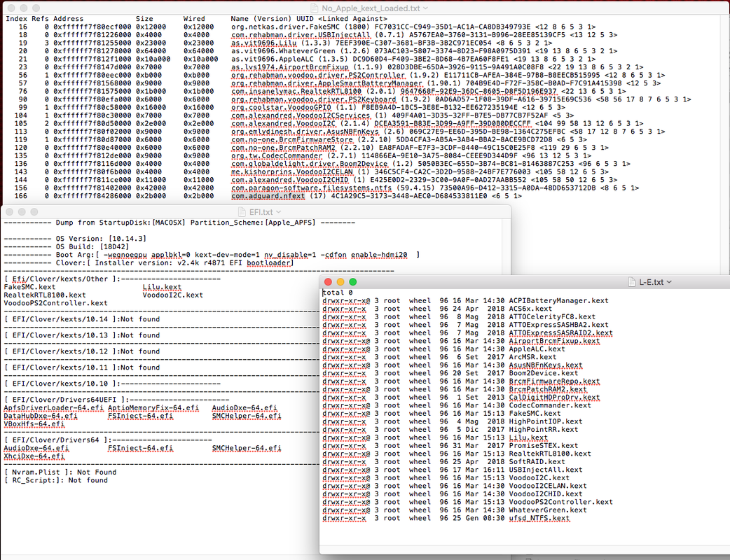Screen dimensions: 730x560
Task: Click 'USBInjectAll.kext' in L-E.txt
Action: click(x=546, y=470)
